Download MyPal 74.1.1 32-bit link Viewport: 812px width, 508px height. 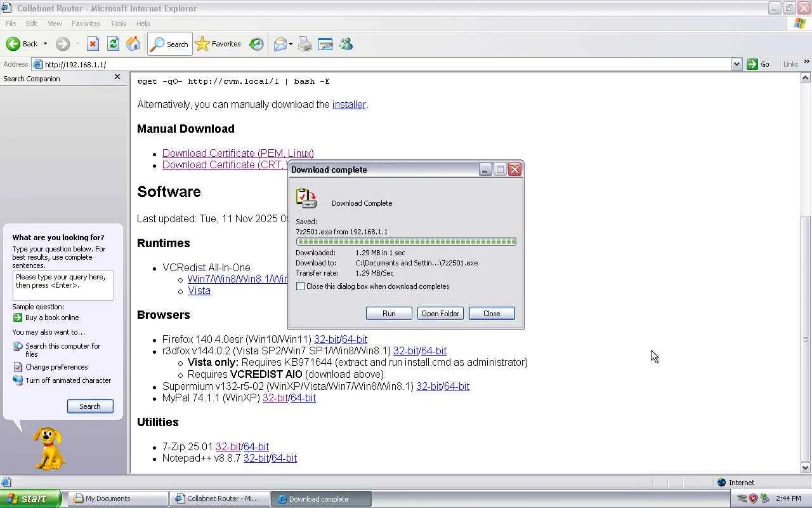[275, 398]
